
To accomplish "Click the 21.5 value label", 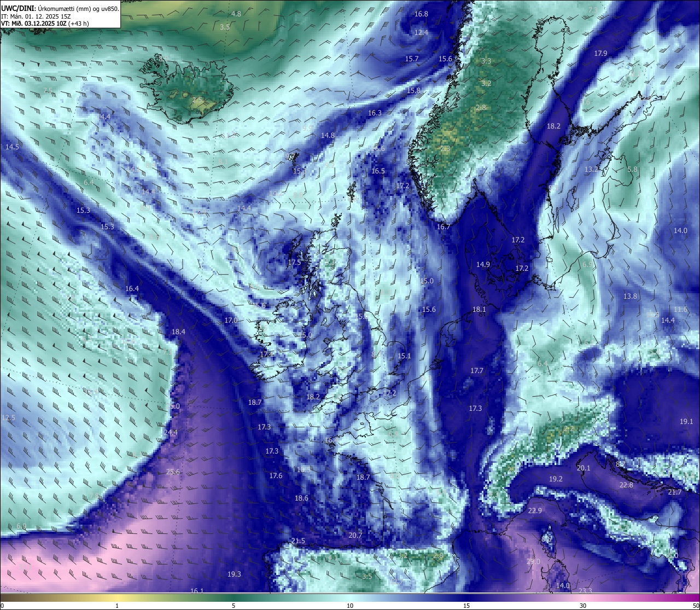I will (298, 541).
